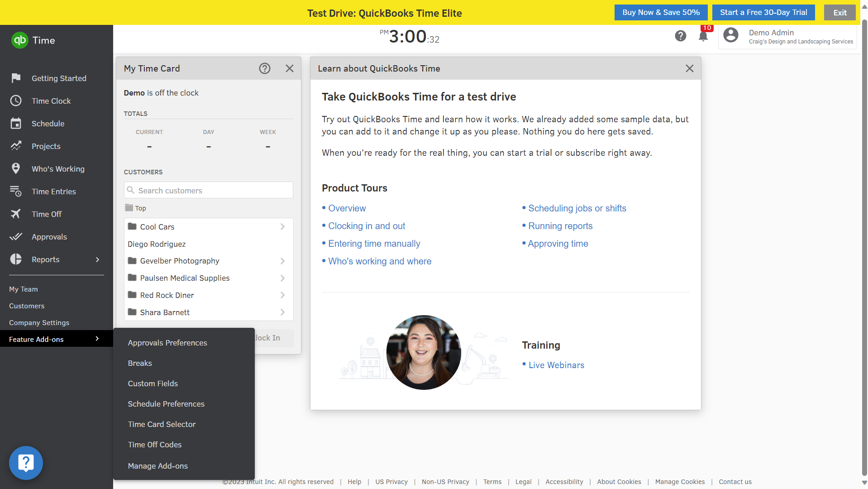Viewport: 868px width, 489px height.
Task: Expand the Red Rock Diner chevron
Action: pos(282,295)
